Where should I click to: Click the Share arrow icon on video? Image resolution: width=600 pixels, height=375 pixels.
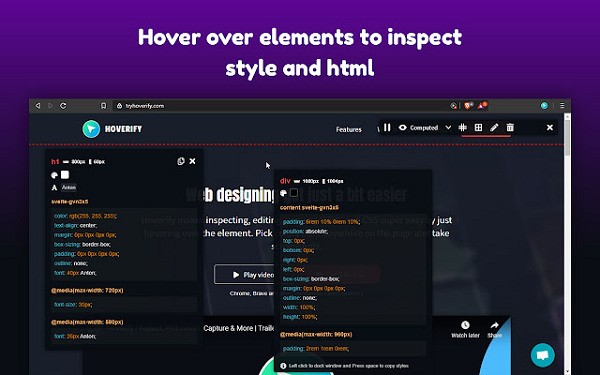[494, 325]
